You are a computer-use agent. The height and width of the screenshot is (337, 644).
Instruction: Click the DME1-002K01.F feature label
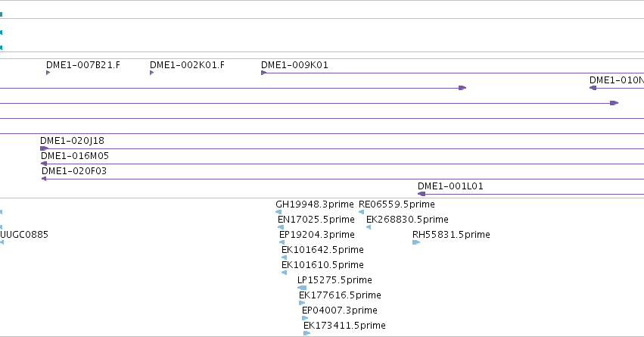click(187, 65)
